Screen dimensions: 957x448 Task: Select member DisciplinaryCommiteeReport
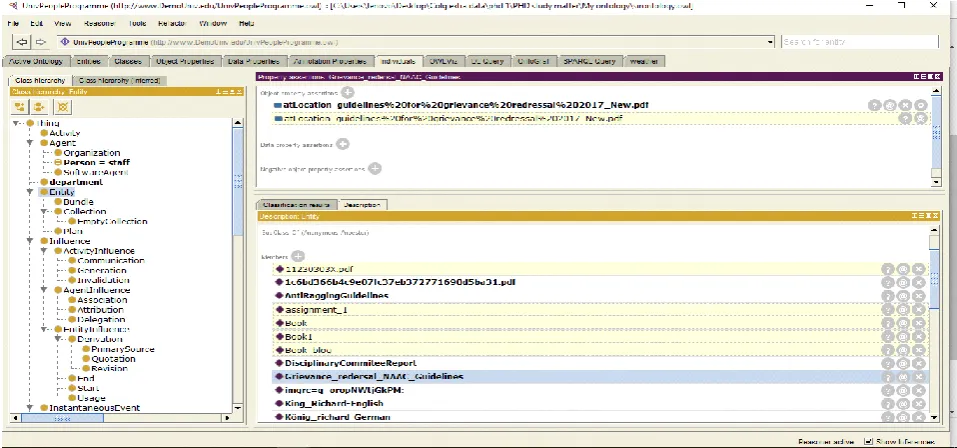click(350, 363)
